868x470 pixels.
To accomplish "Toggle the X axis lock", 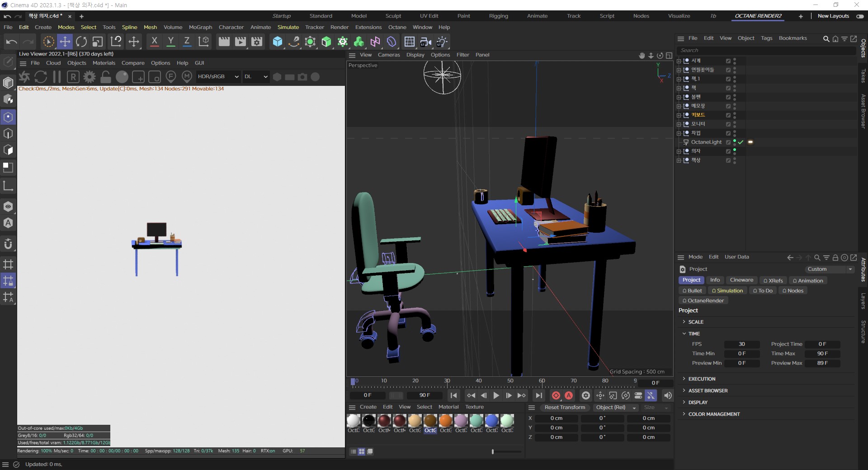I will [154, 42].
